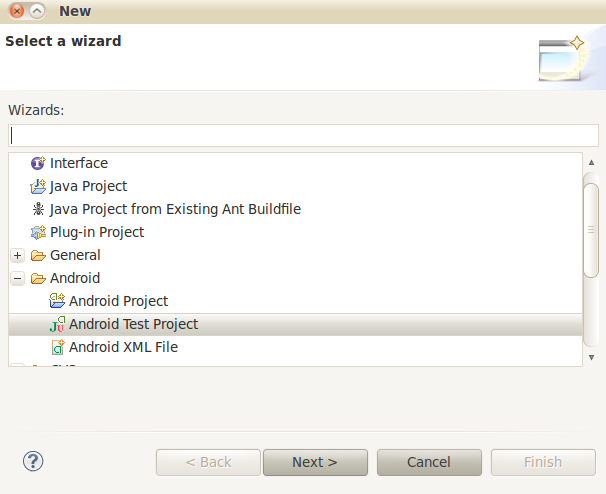Click the Interface wizard icon

pos(38,163)
